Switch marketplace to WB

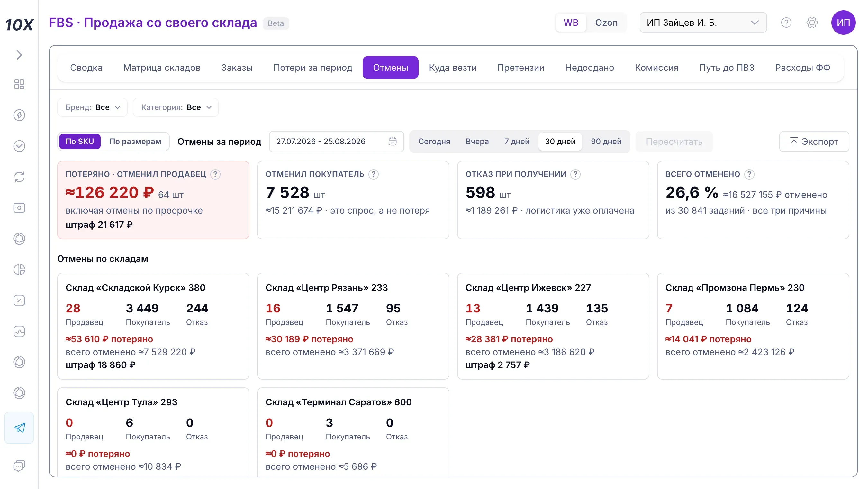[571, 23]
